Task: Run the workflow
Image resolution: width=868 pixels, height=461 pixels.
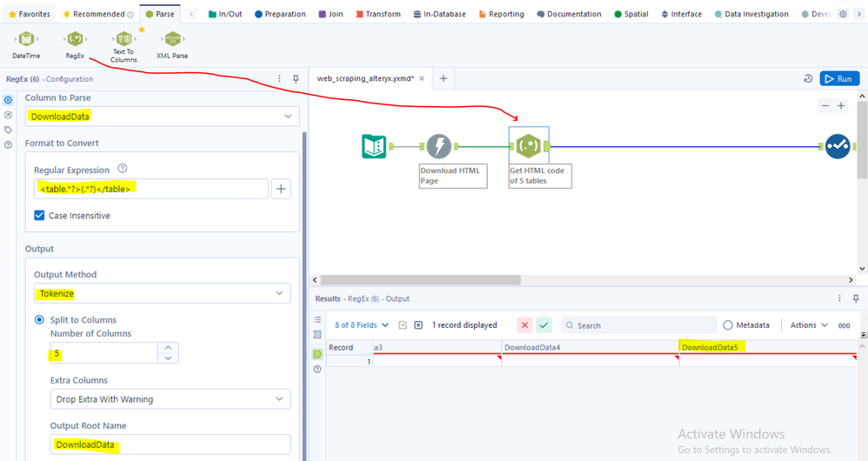Action: tap(839, 78)
